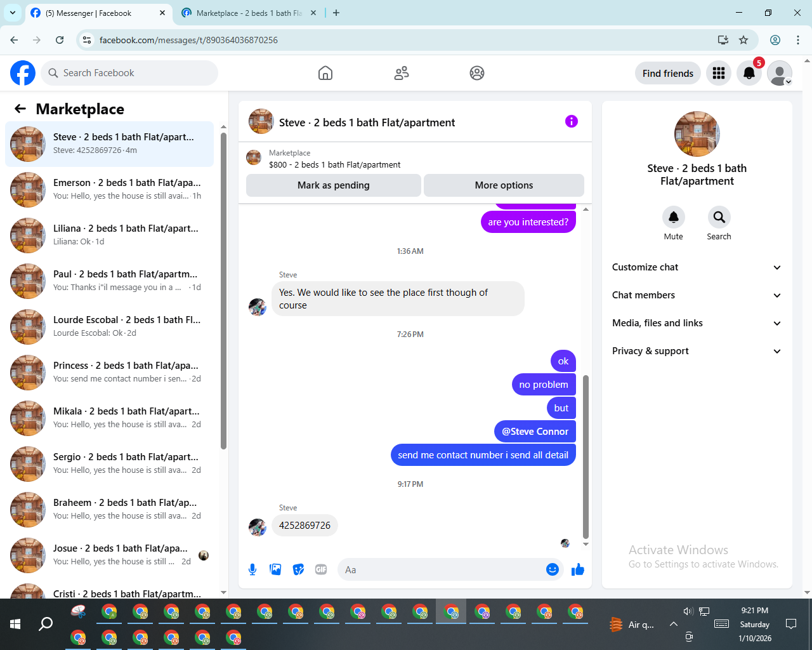Show hidden system tray icons chevron
812x650 pixels.
click(x=673, y=624)
